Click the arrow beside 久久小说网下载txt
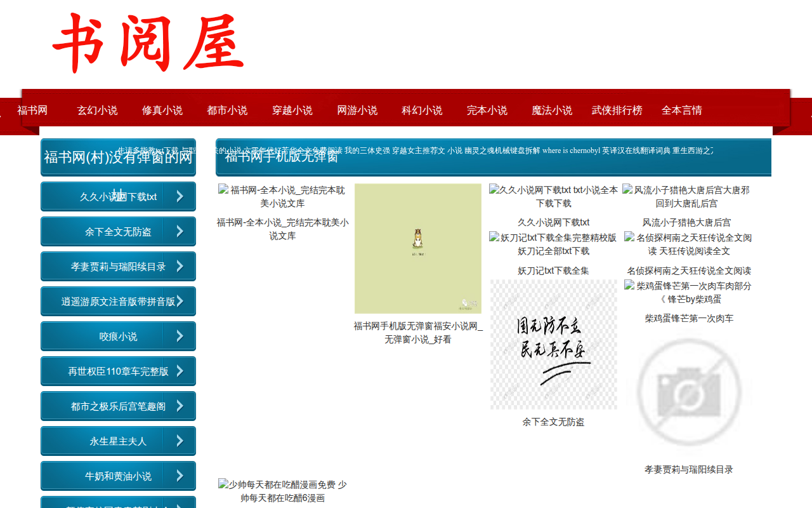This screenshot has width=812, height=508. pos(180,196)
